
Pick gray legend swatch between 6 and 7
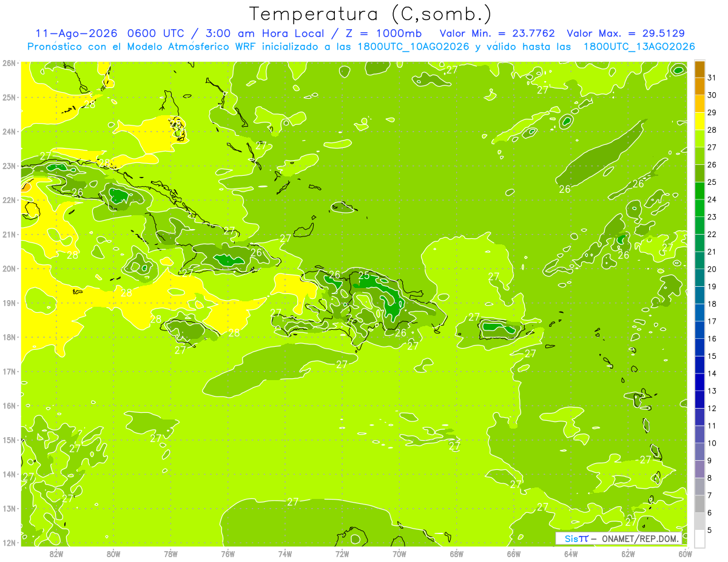[x=699, y=504]
